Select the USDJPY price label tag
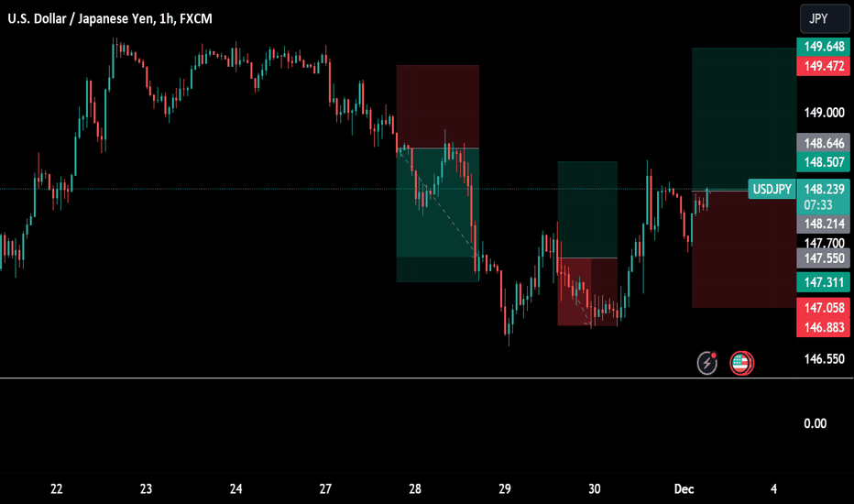The image size is (854, 504). [772, 189]
